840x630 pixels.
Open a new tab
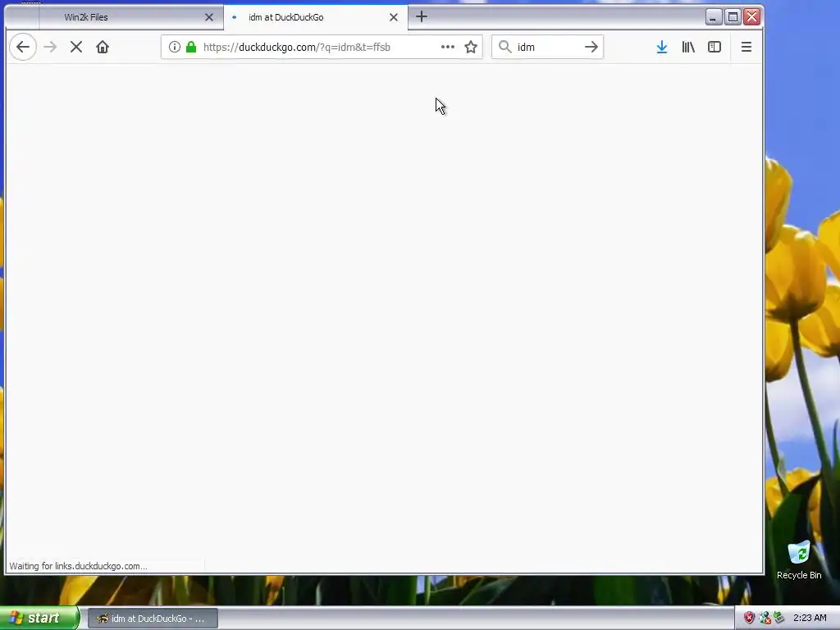pyautogui.click(x=422, y=17)
